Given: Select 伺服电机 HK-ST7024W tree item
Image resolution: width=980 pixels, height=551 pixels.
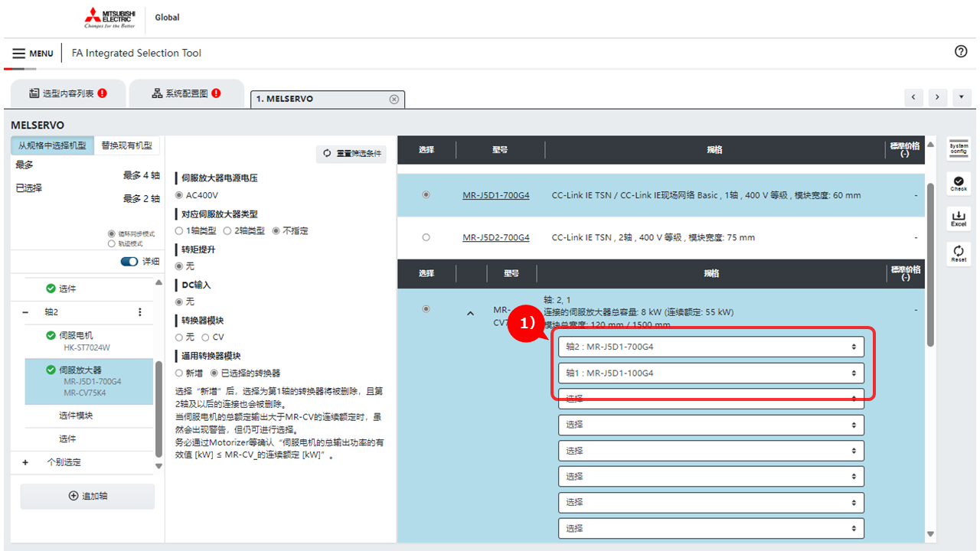Looking at the screenshot, I should coord(89,341).
